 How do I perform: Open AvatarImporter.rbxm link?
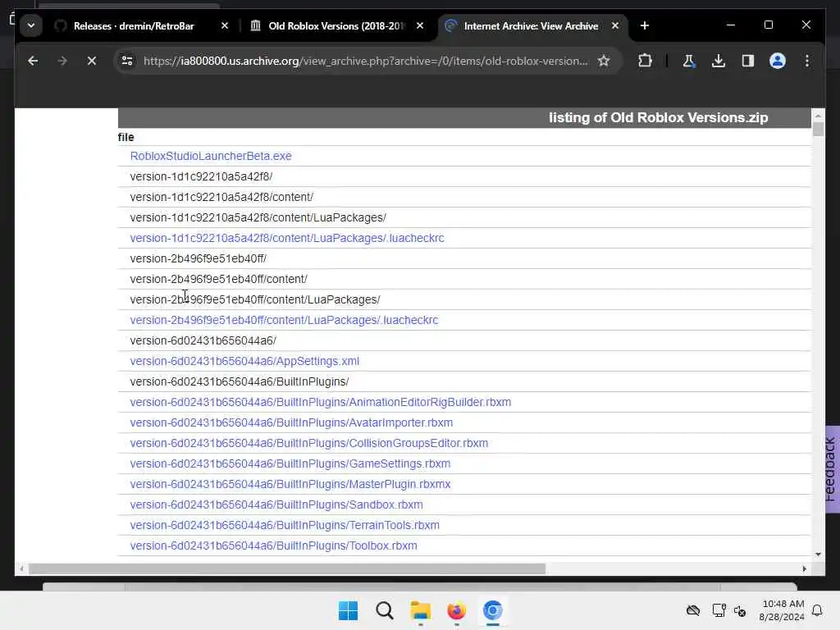(291, 422)
